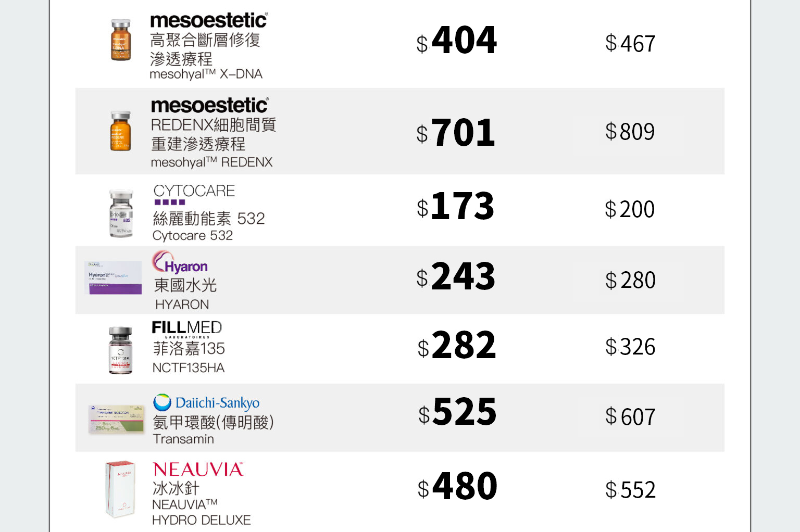Click the $200 original price
800x532 pixels.
tap(630, 209)
